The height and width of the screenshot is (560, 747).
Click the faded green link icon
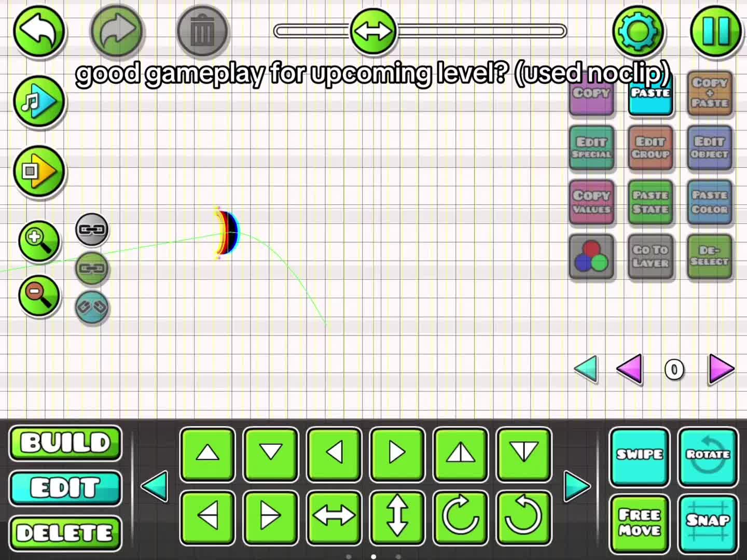click(x=92, y=268)
